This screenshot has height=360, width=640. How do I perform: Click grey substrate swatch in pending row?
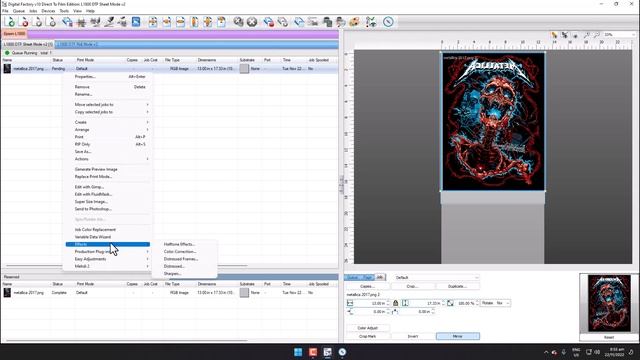(244, 69)
